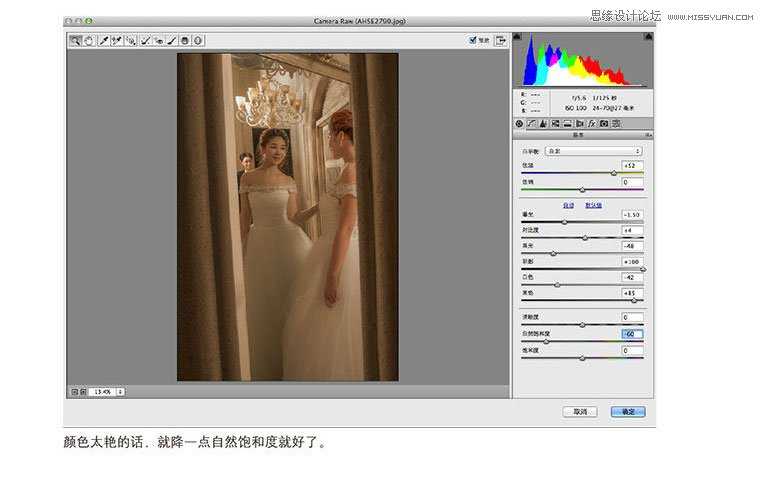Open the Effects (fx) panel tab
Viewport: 764px width, 480px height.
pyautogui.click(x=592, y=124)
